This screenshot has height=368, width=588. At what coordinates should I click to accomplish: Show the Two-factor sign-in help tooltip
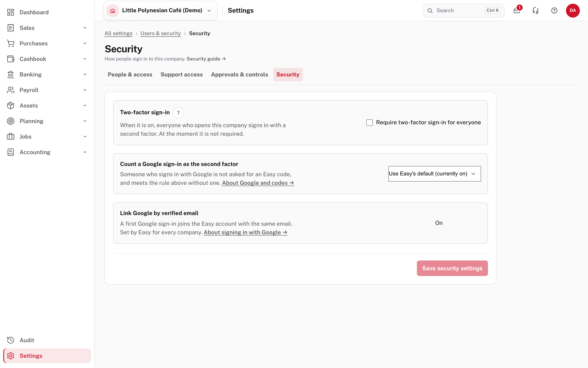click(178, 113)
